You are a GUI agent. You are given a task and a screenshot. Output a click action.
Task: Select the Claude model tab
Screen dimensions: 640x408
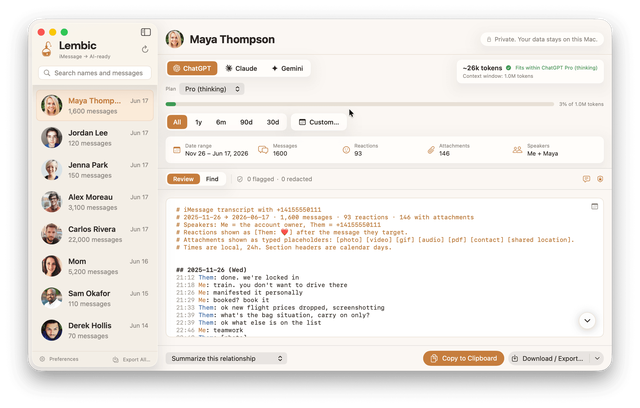pyautogui.click(x=241, y=69)
